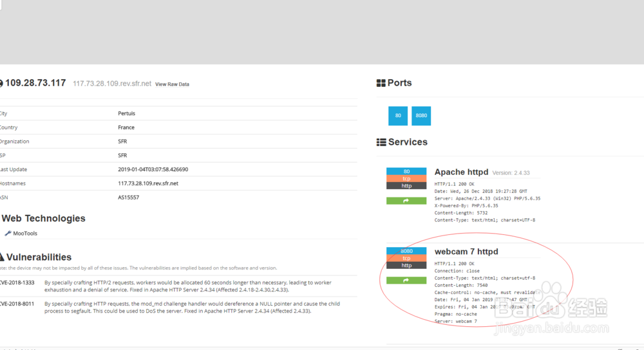The width and height of the screenshot is (644, 350).
Task: Click the Services list icon
Action: (x=381, y=142)
